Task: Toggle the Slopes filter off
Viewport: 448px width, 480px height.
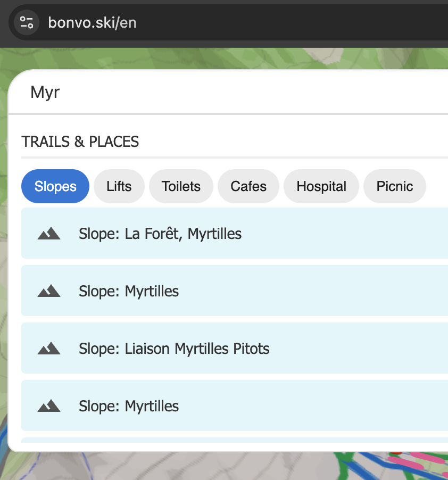Action: point(55,186)
